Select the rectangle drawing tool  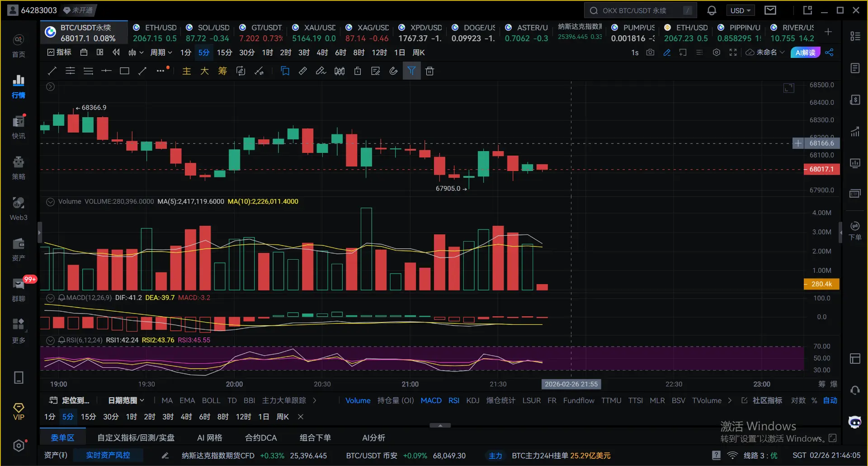tap(124, 71)
